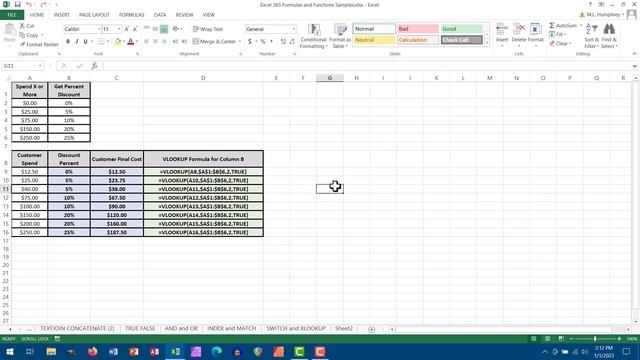
Task: Toggle Center horizontal alignment
Action: pyautogui.click(x=155, y=41)
